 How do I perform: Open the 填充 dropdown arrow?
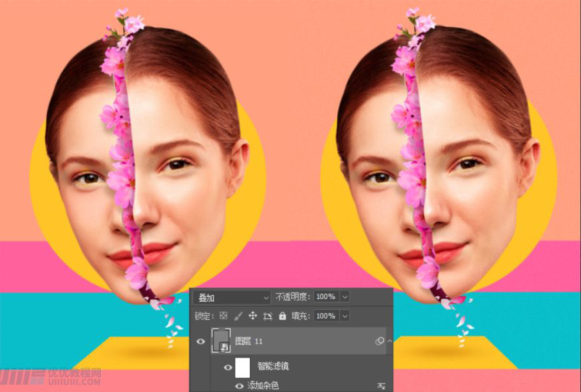(x=344, y=316)
